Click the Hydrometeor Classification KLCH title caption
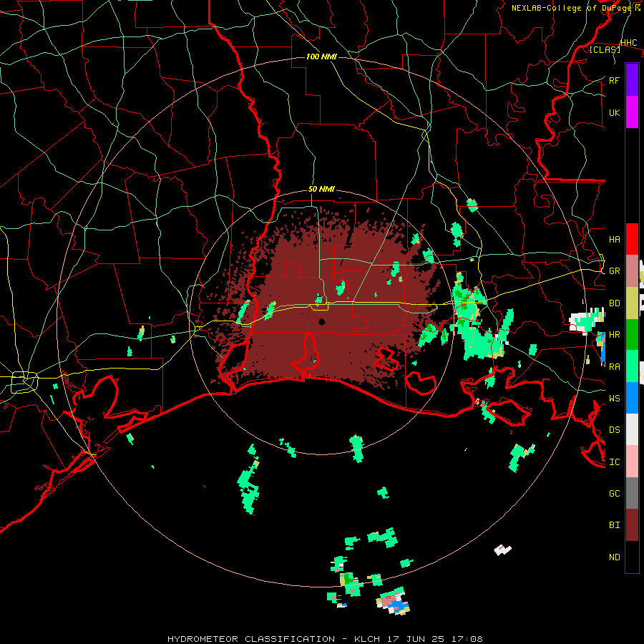 tap(325, 639)
